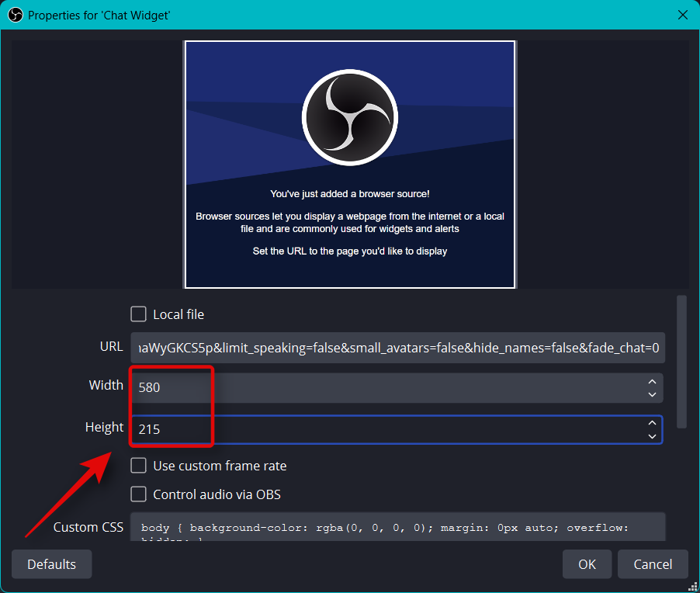Reset settings with the Defaults button

(x=52, y=564)
